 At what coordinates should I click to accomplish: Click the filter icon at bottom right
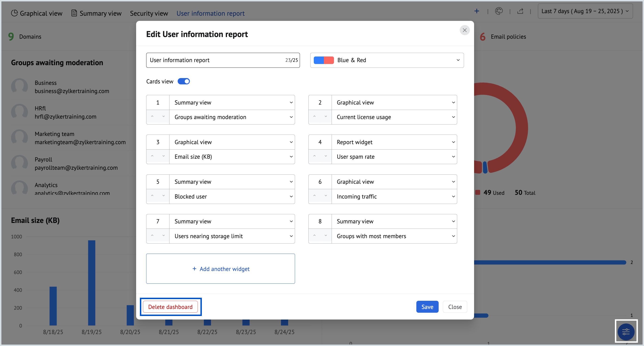626,331
